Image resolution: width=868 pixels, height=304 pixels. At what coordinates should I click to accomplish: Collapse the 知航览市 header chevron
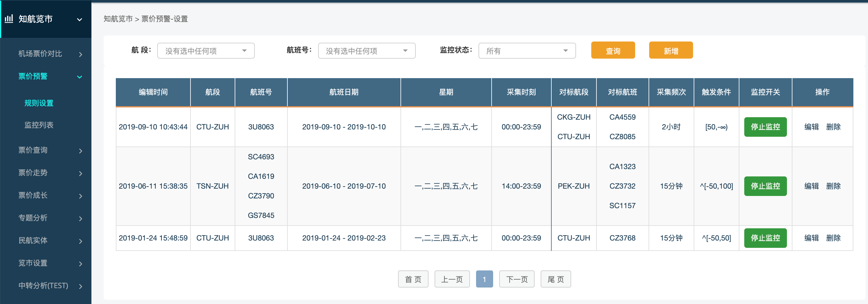point(80,20)
